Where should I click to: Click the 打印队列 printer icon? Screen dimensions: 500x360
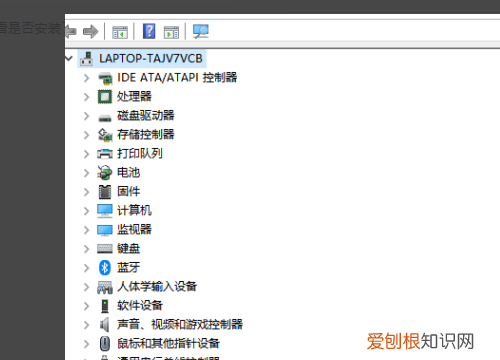pyautogui.click(x=105, y=154)
